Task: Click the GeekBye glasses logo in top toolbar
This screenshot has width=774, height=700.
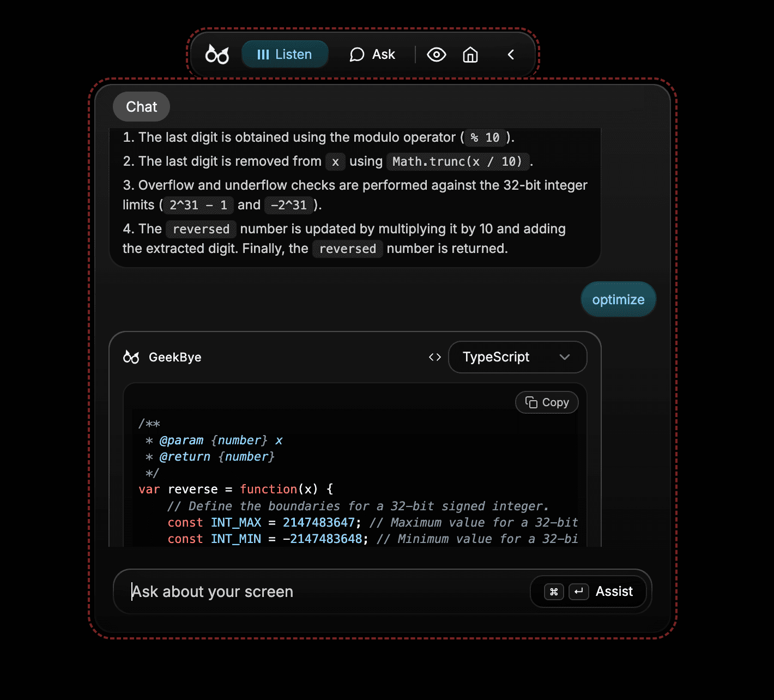Action: point(217,55)
